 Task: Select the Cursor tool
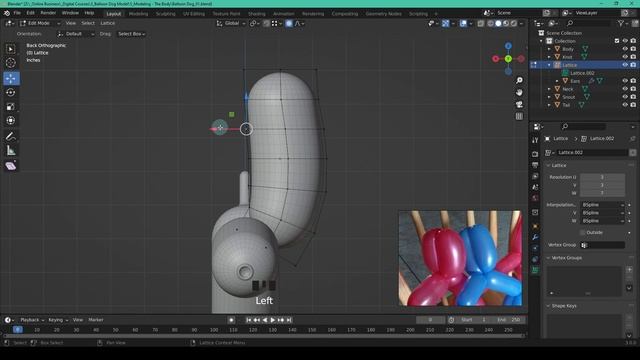(x=11, y=63)
